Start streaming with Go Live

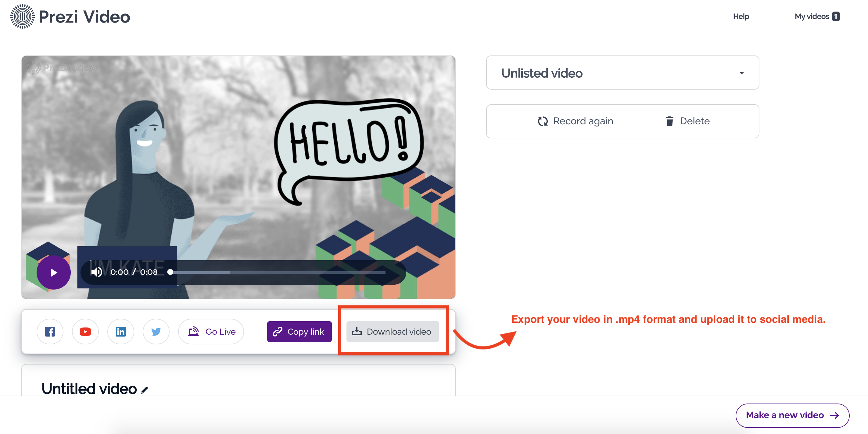211,332
